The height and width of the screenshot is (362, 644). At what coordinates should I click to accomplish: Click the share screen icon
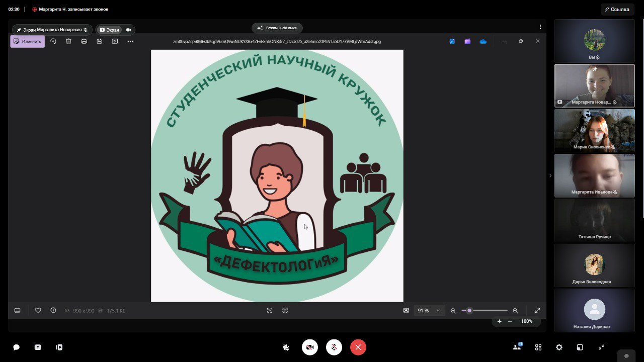(38, 347)
